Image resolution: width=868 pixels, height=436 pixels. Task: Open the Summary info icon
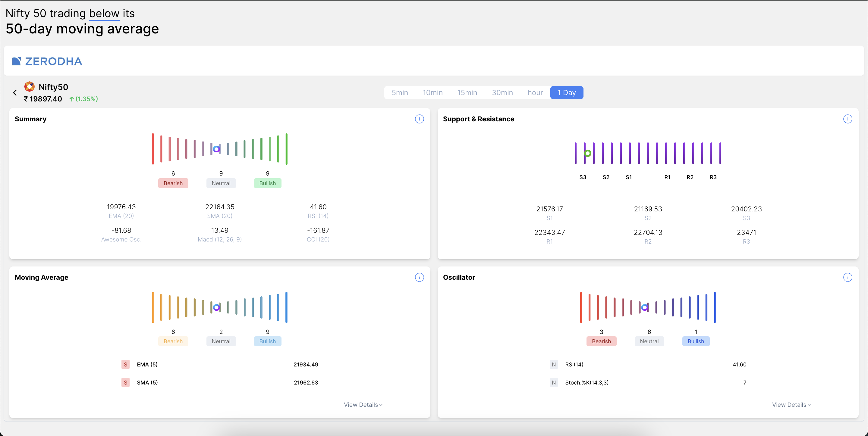(419, 119)
